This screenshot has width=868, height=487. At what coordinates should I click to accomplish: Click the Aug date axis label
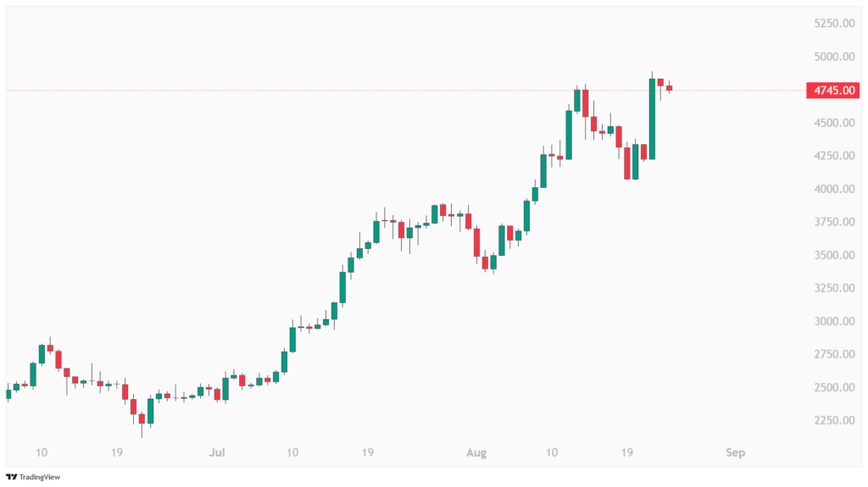click(x=476, y=453)
